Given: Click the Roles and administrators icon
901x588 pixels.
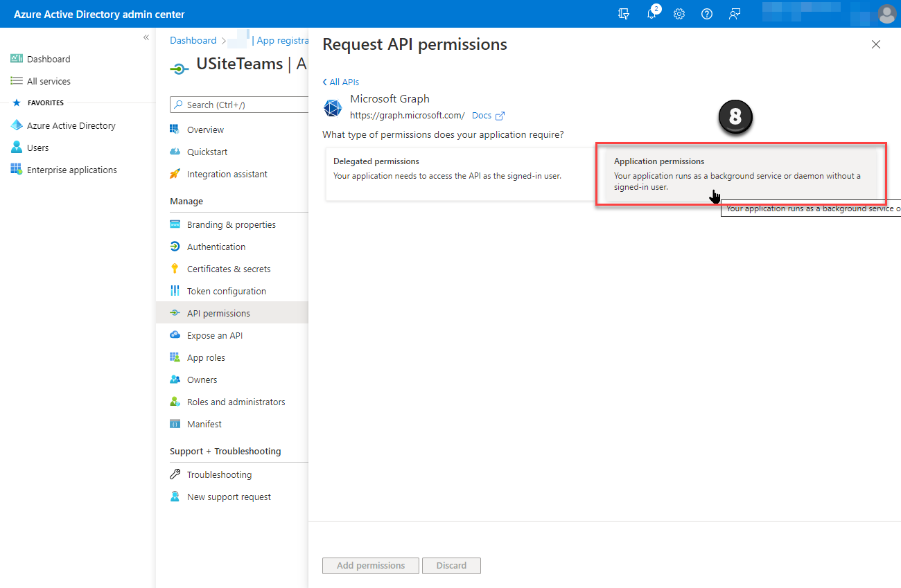Looking at the screenshot, I should (175, 402).
